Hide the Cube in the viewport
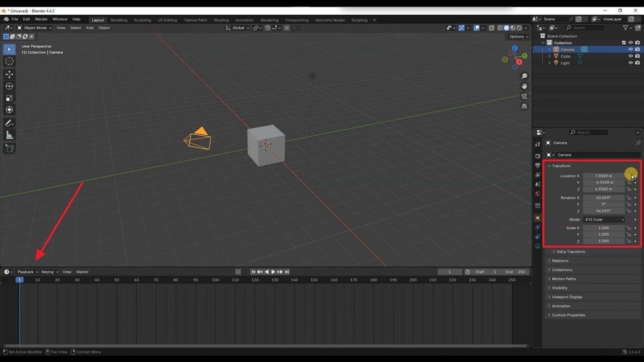This screenshot has height=362, width=644. point(630,56)
